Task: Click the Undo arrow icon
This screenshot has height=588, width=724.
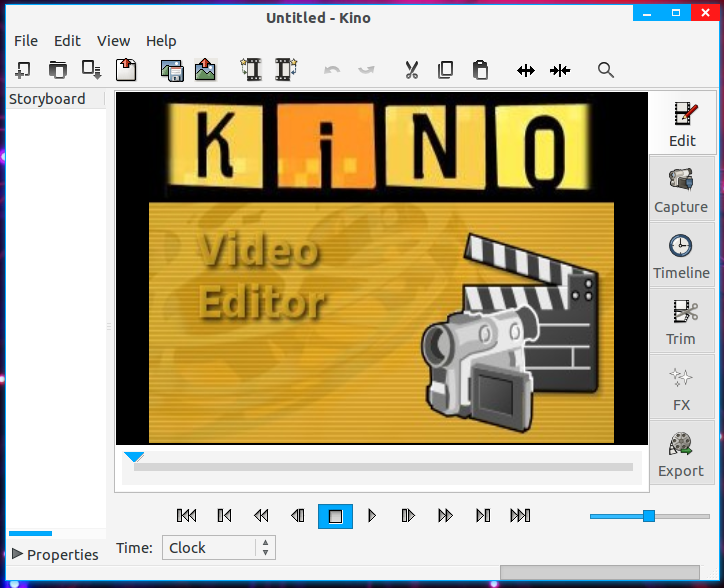Action: pos(332,70)
